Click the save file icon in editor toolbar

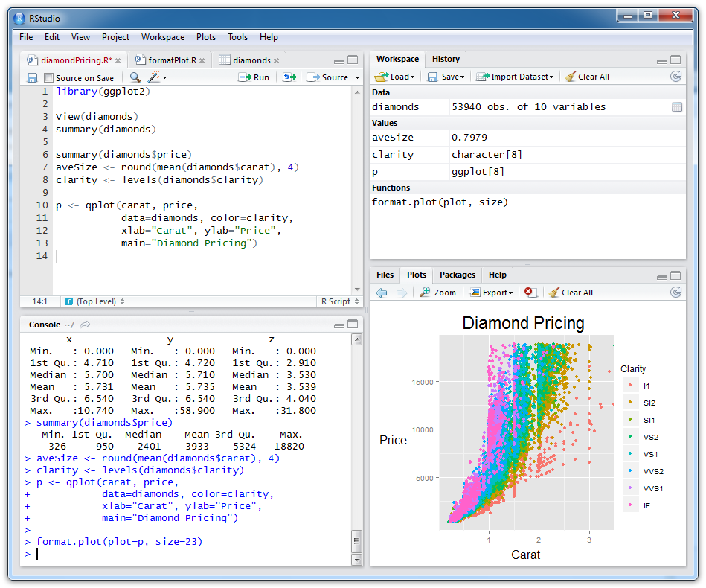point(32,77)
